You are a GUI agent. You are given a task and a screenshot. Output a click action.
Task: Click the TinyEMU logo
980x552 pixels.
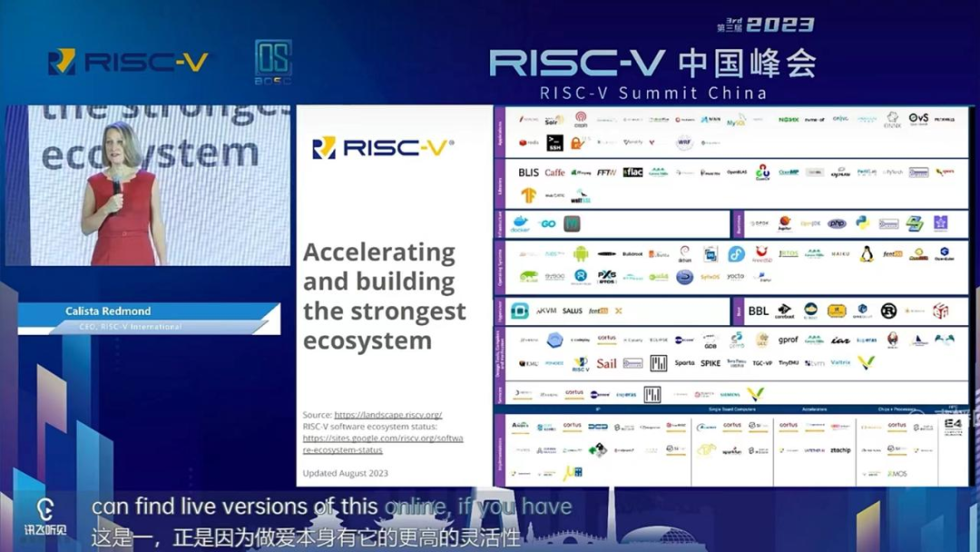pyautogui.click(x=789, y=363)
